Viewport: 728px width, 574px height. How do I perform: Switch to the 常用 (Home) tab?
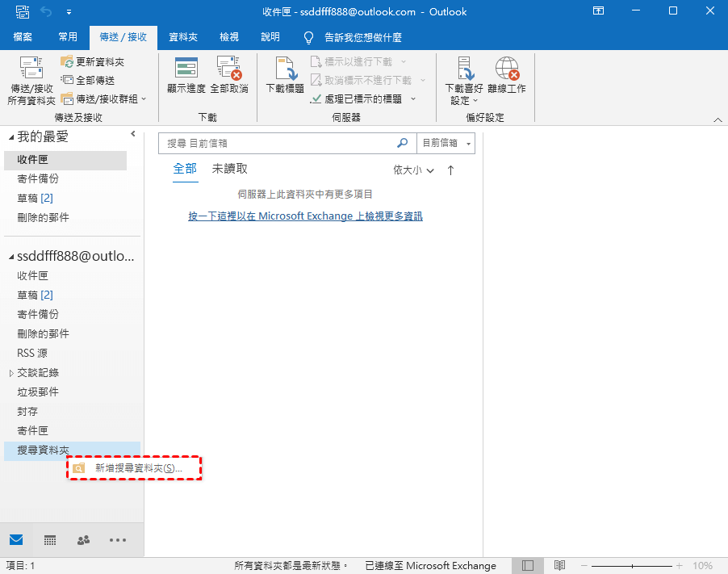tap(68, 37)
